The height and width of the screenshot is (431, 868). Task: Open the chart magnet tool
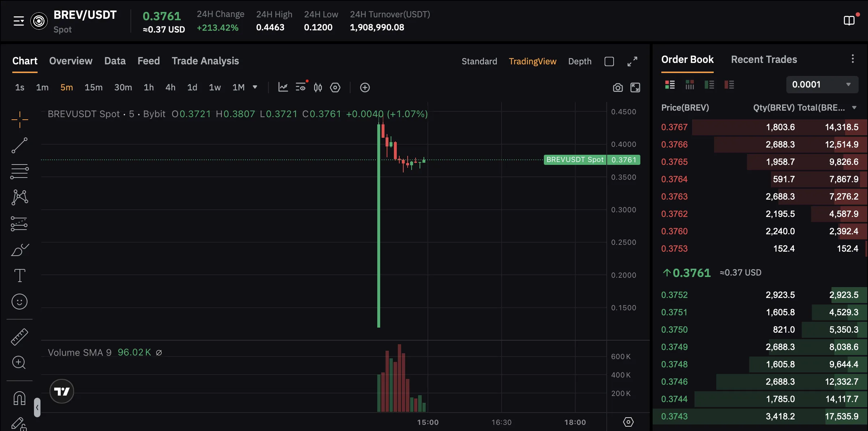point(20,398)
